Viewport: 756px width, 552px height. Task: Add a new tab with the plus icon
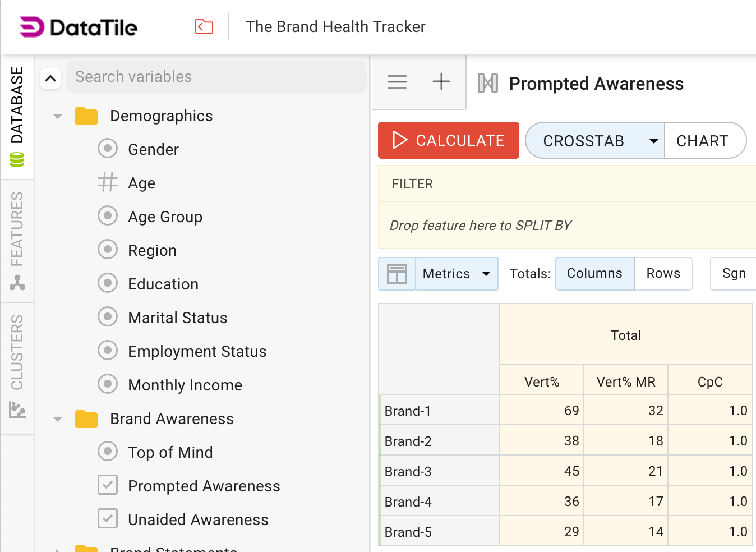pos(441,81)
